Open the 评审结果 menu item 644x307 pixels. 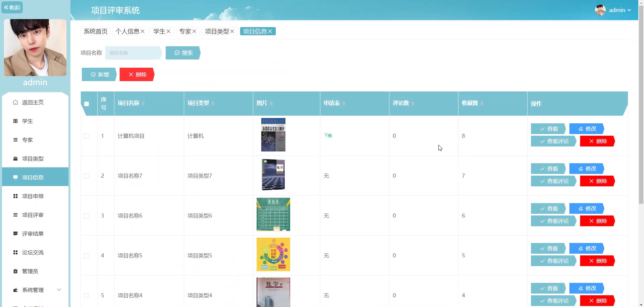click(x=35, y=234)
